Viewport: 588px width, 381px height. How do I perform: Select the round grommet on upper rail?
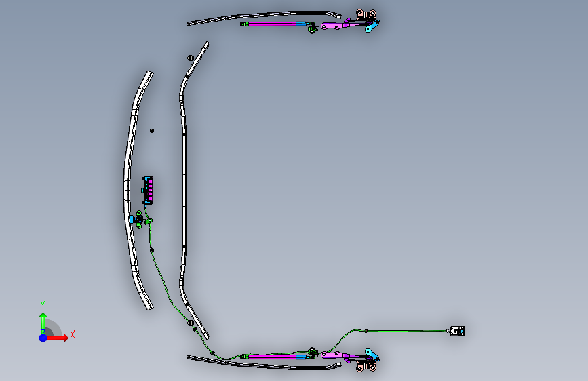(x=191, y=58)
